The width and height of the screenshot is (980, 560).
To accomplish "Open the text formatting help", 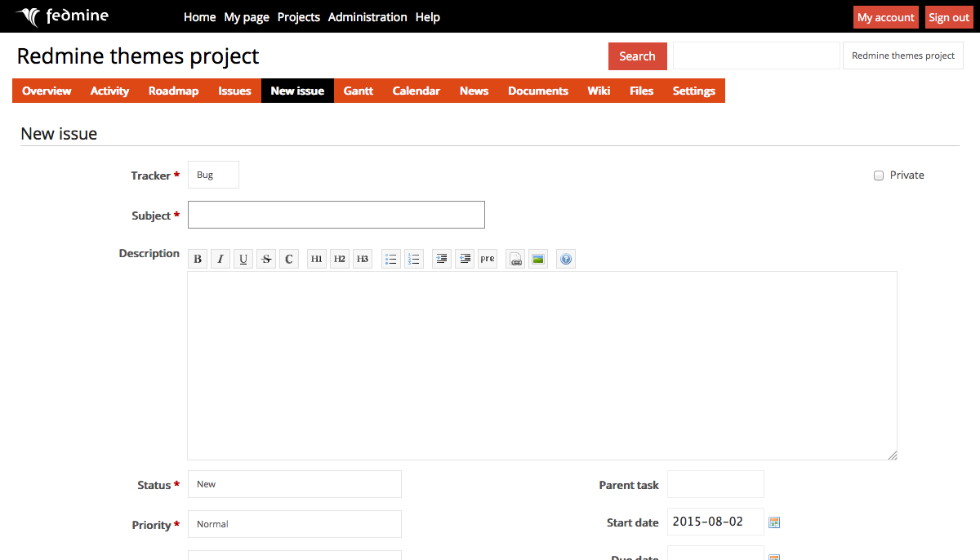I will click(566, 259).
